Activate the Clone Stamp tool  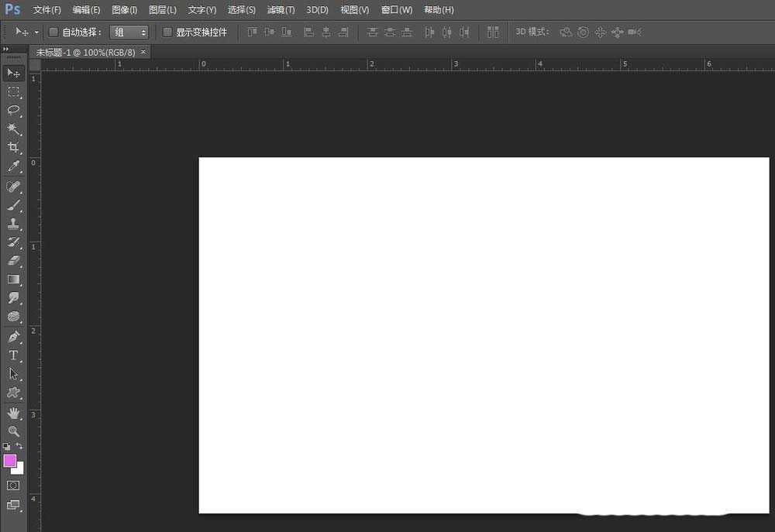(13, 225)
